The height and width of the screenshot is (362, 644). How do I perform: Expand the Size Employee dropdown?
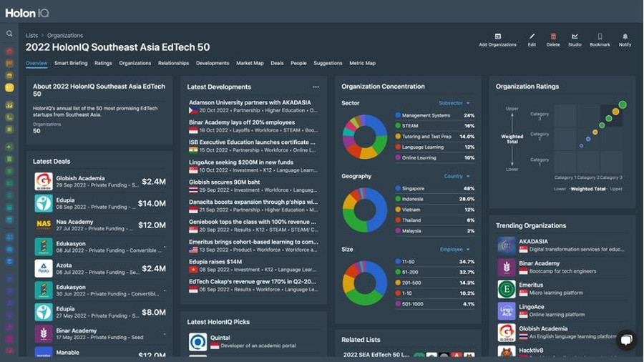(454, 250)
